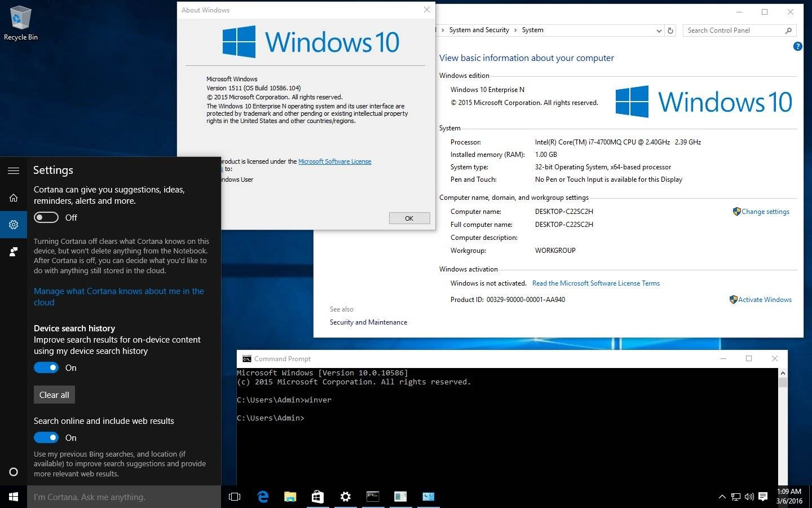The image size is (812, 508).
Task: Click the Command Prompt scrollbar thumb
Action: [783, 383]
